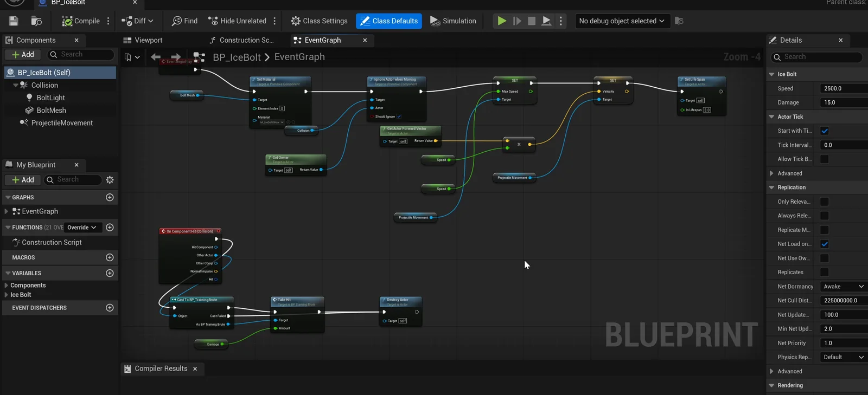The image size is (868, 395).
Task: Click the Speed value field in Details
Action: (844, 89)
